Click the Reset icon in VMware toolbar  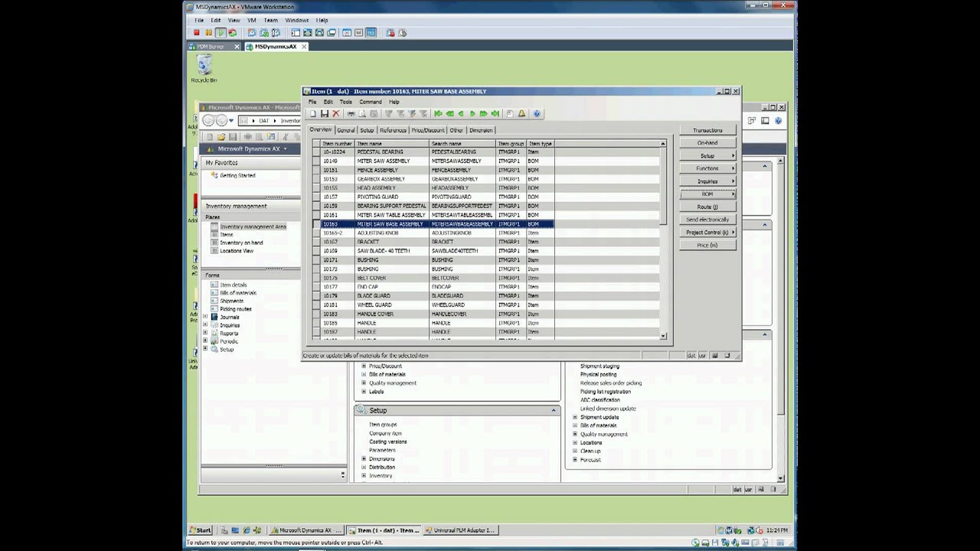pos(232,33)
